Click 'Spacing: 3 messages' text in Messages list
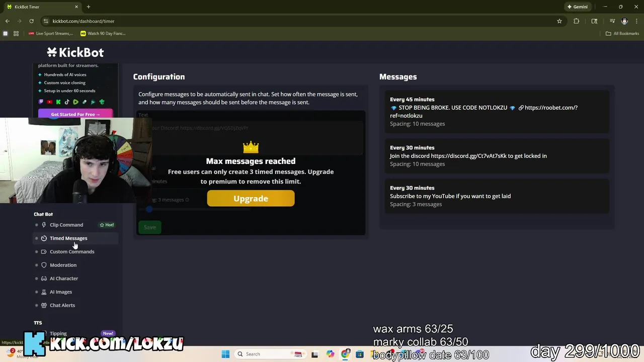The height and width of the screenshot is (362, 644). (x=416, y=204)
